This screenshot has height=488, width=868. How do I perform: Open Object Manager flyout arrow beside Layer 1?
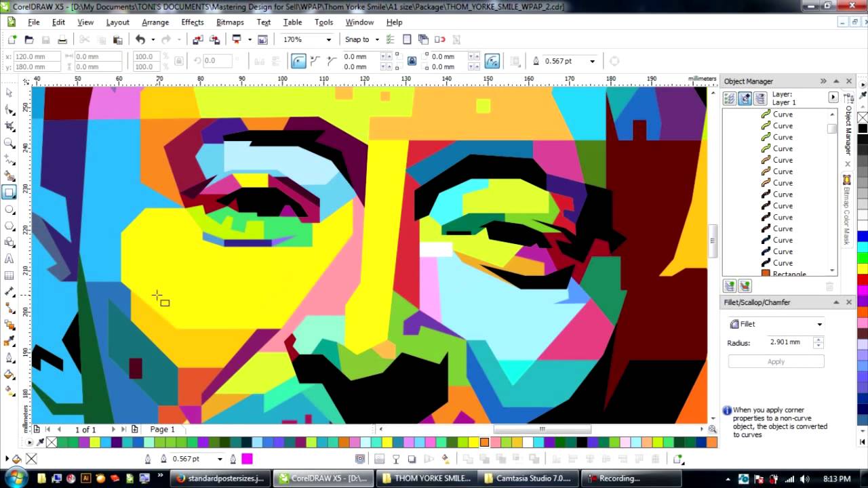833,98
